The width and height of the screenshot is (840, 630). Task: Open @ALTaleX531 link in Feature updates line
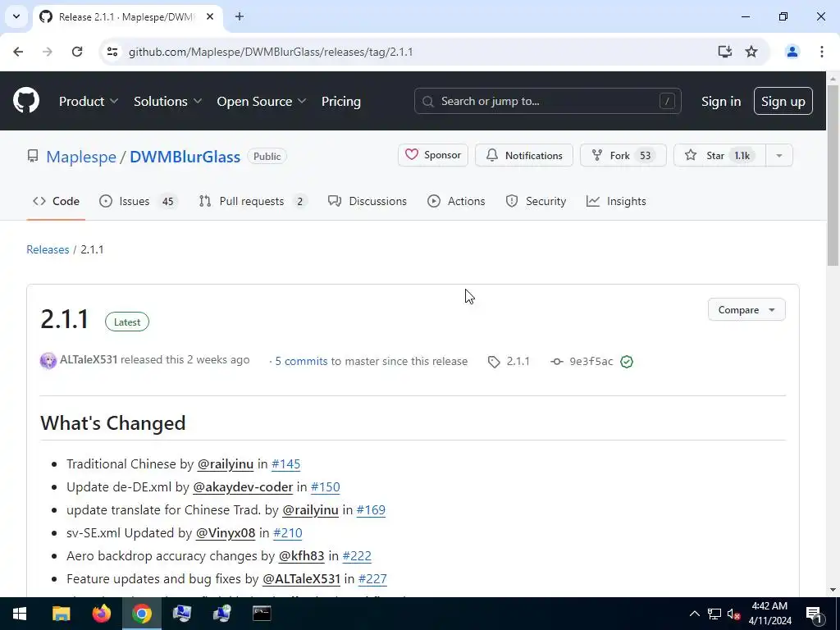tap(301, 578)
